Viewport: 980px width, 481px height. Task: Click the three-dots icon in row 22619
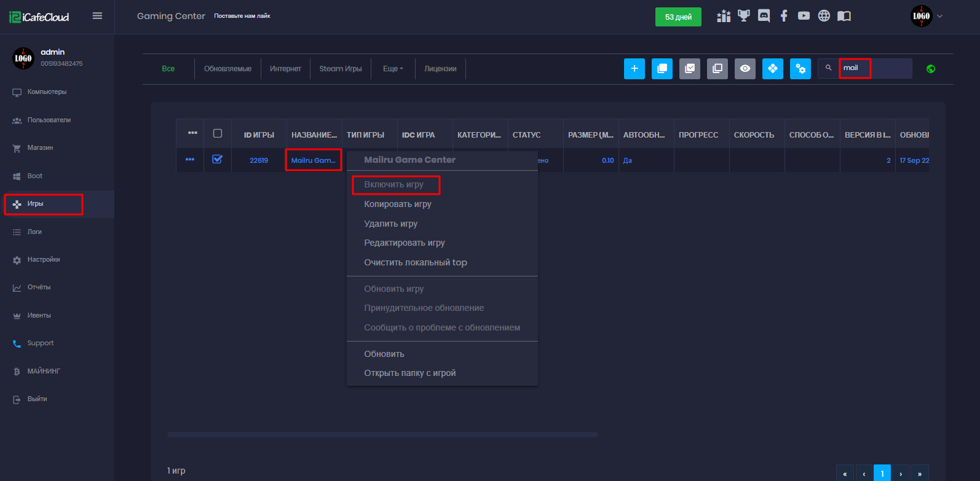190,160
